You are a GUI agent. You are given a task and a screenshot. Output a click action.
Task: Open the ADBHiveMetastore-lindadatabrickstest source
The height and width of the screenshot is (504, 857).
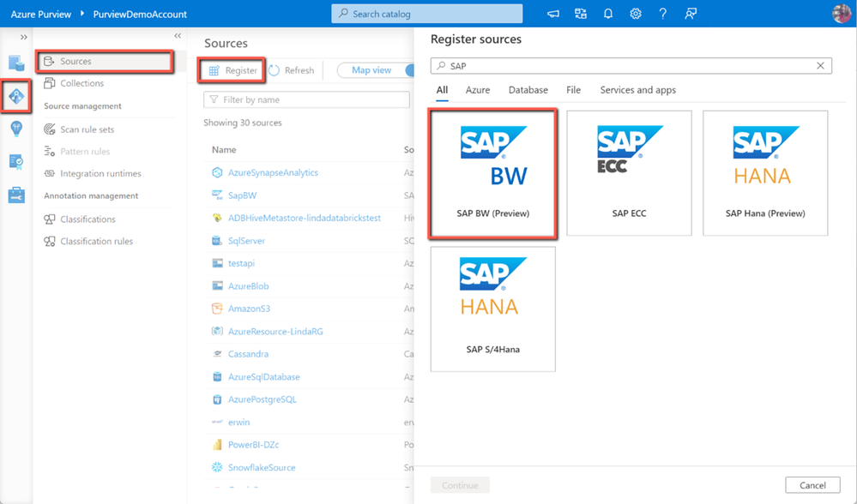305,218
